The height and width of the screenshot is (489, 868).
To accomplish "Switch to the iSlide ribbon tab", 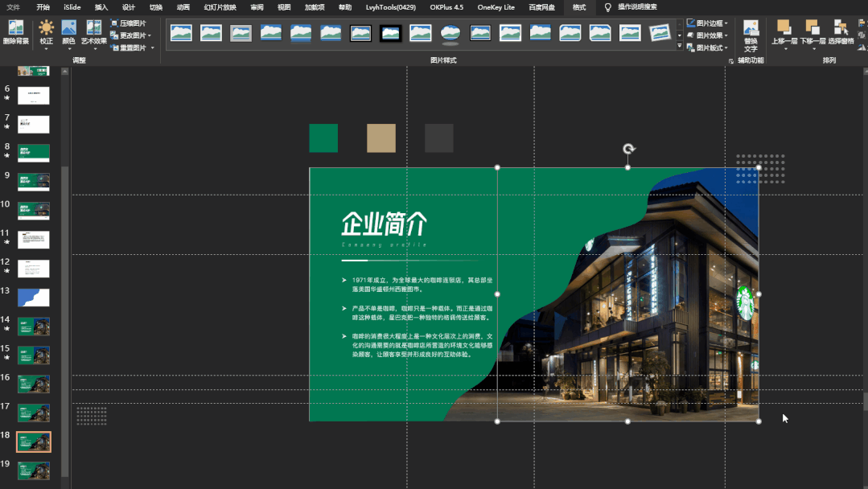I will coord(72,6).
